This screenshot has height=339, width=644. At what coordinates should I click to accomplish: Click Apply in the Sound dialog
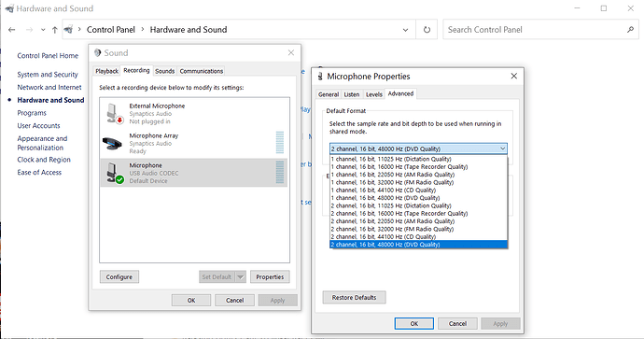(x=277, y=301)
